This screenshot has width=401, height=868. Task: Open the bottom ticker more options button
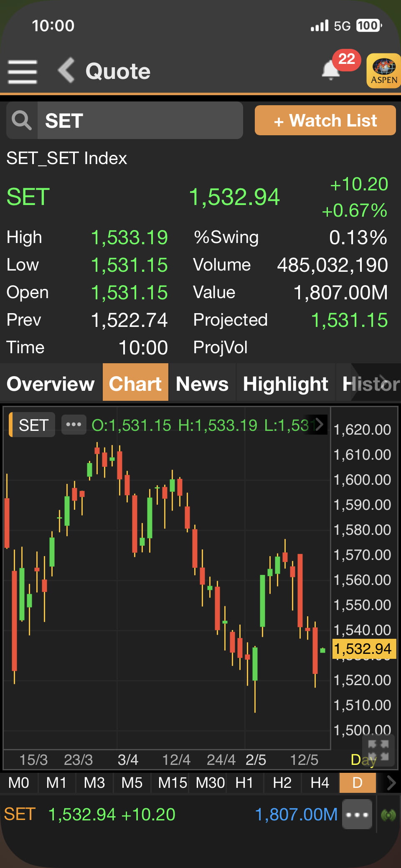[x=357, y=815]
